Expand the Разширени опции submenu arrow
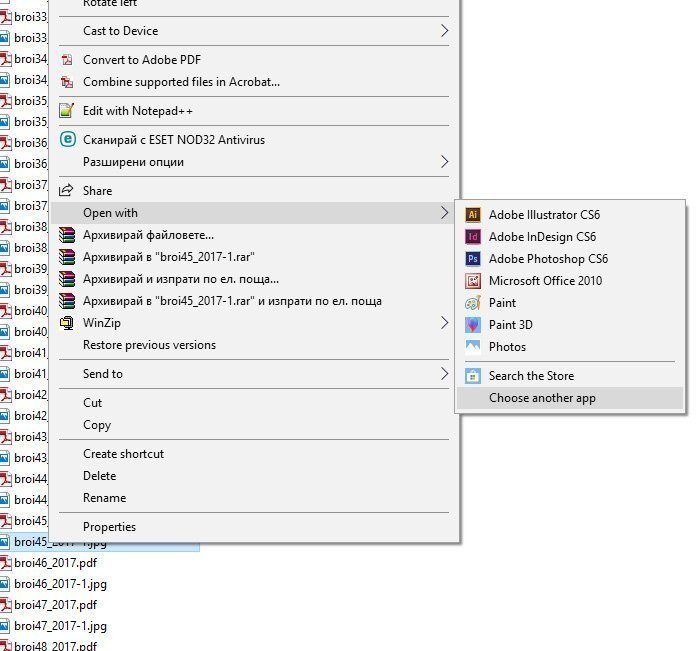This screenshot has width=696, height=651. click(x=444, y=162)
